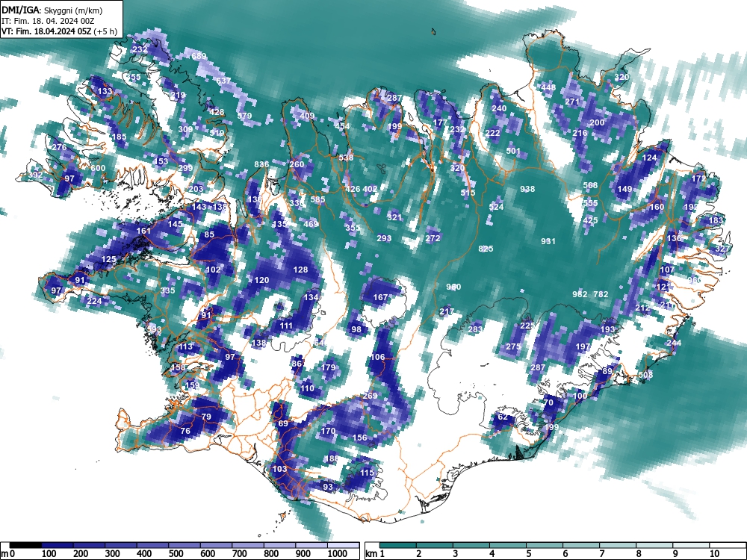This screenshot has width=747, height=560.
Task: Click the visibility value 938
Action: pos(527,189)
